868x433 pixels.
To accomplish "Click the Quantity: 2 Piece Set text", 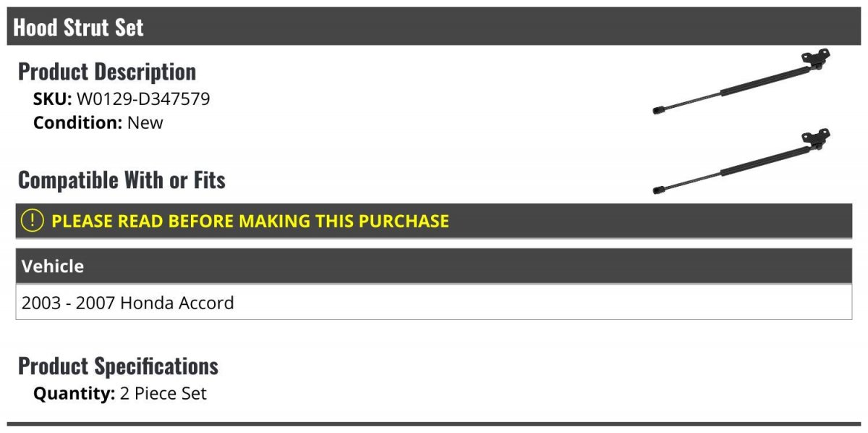I will 120,394.
